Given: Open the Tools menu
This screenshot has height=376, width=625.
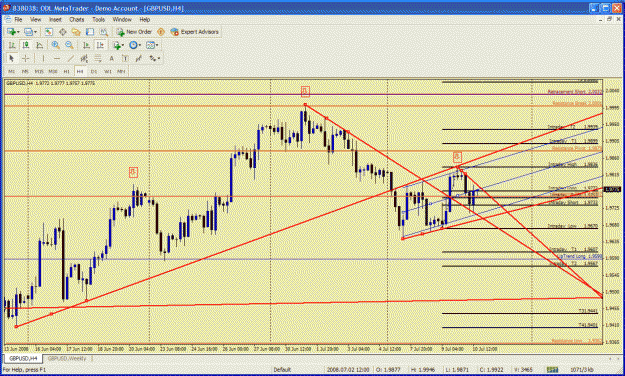Looking at the screenshot, I should pyautogui.click(x=98, y=19).
